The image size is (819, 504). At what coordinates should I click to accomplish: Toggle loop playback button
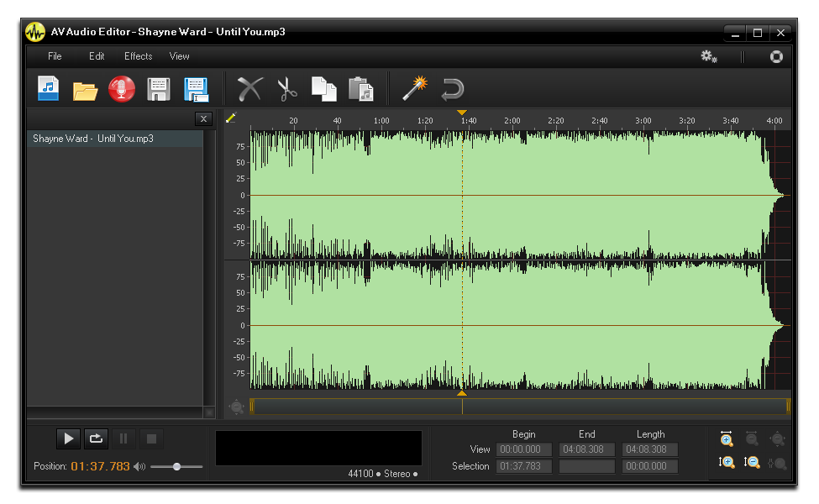(x=96, y=438)
